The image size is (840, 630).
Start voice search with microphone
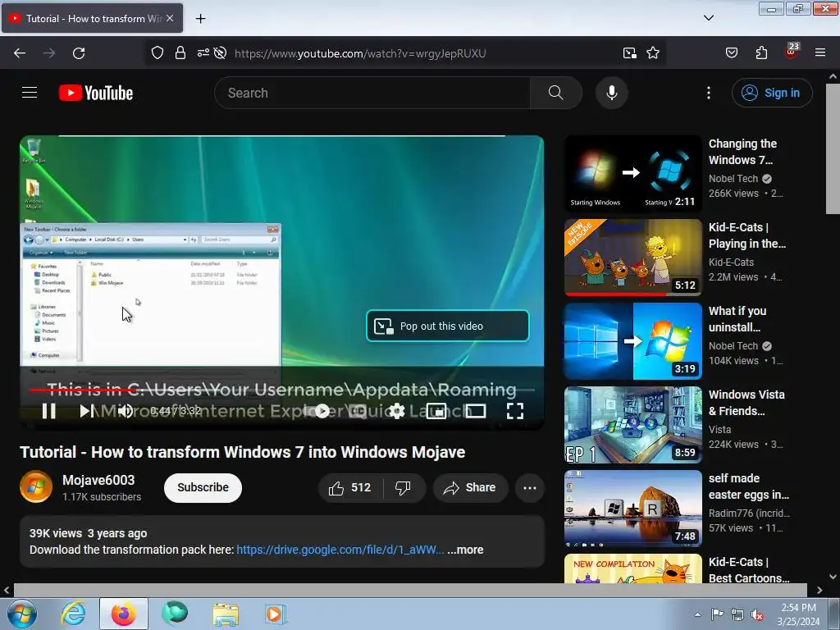coord(611,93)
